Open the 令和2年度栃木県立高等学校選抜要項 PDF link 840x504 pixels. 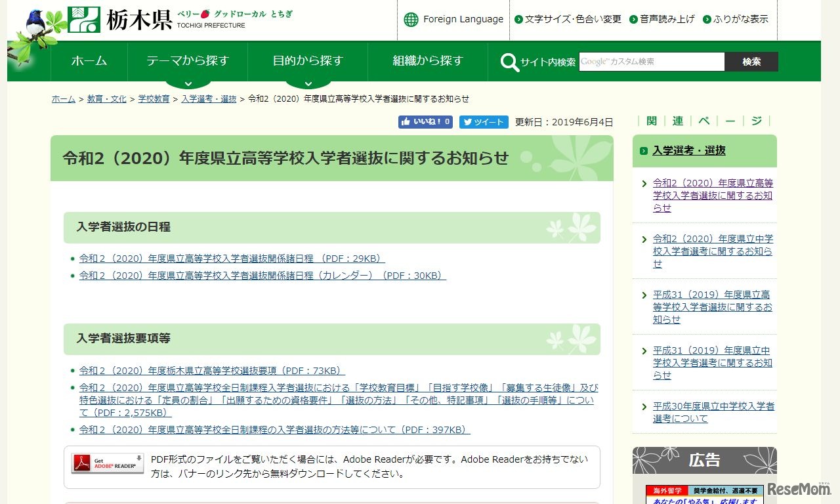pos(210,370)
